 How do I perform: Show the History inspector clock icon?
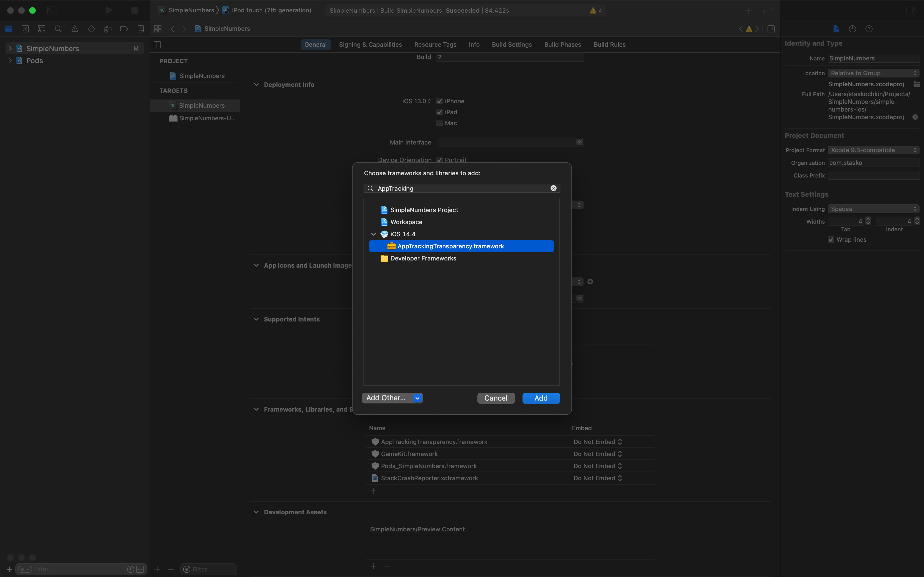(x=852, y=29)
